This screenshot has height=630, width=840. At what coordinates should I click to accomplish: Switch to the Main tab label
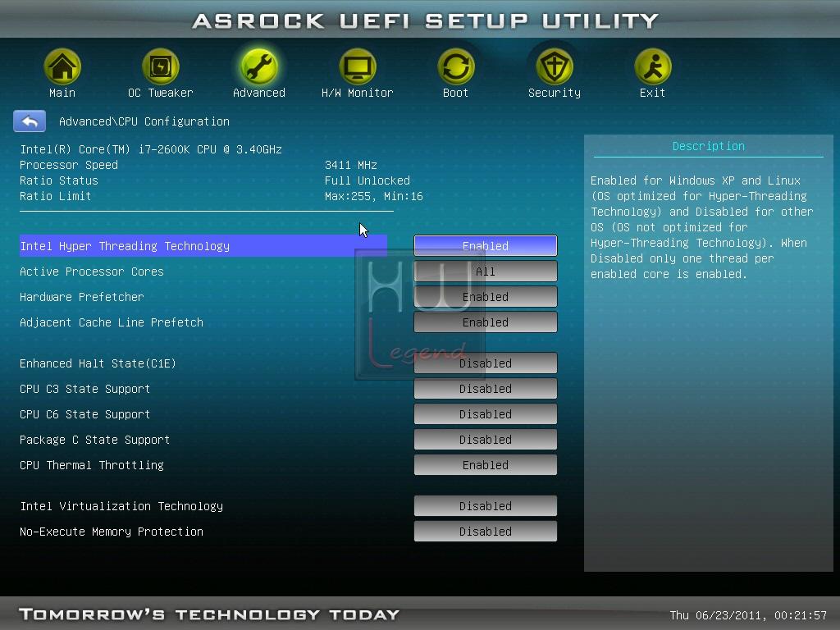[x=62, y=93]
